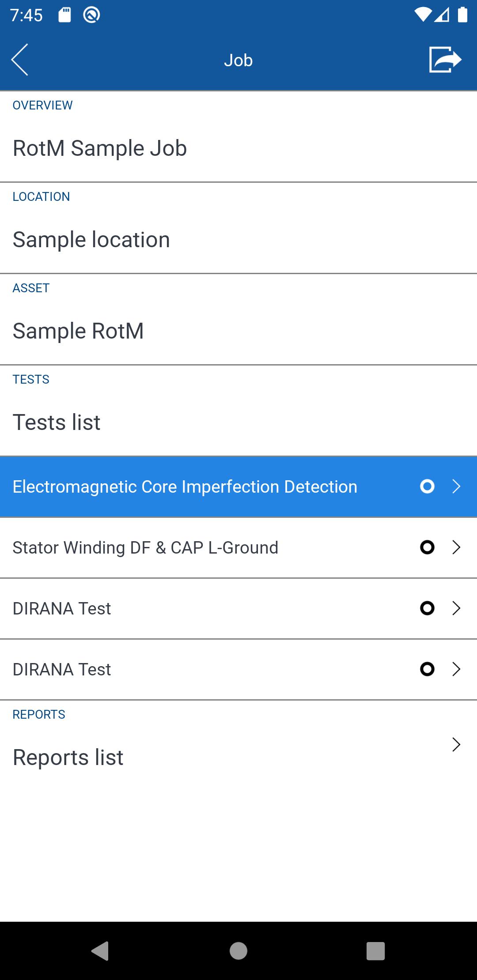Open the second DIRANA Test row
The width and height of the screenshot is (477, 980).
[62, 669]
